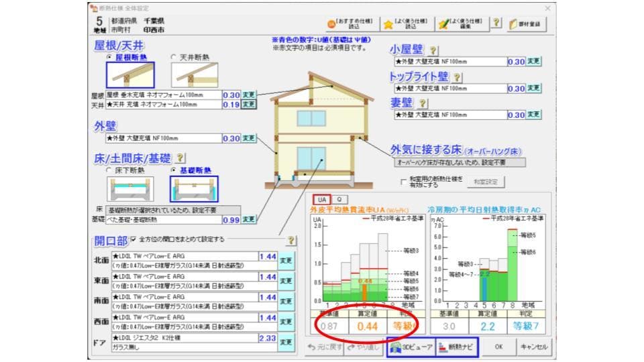Select ドア spec field ジエスタ2 K2仕様
This screenshot has height=362, width=644.
click(185, 338)
